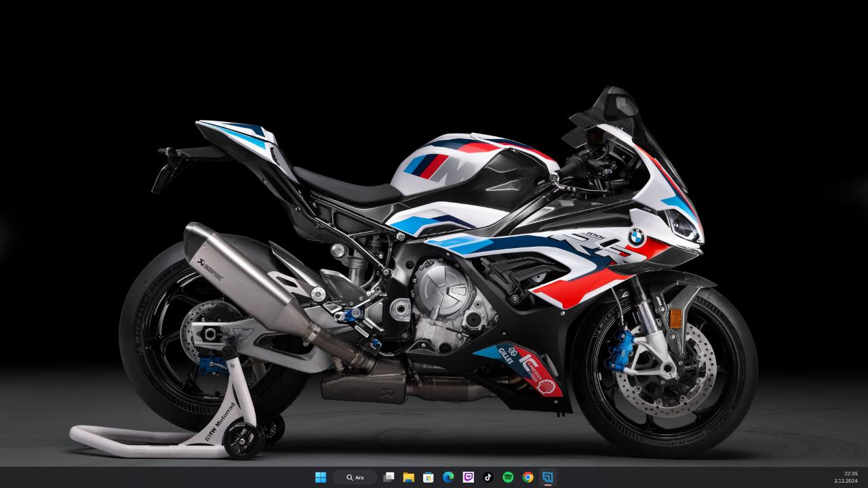Viewport: 868px width, 488px height.
Task: Select the active blue app taskbar icon
Action: [547, 477]
